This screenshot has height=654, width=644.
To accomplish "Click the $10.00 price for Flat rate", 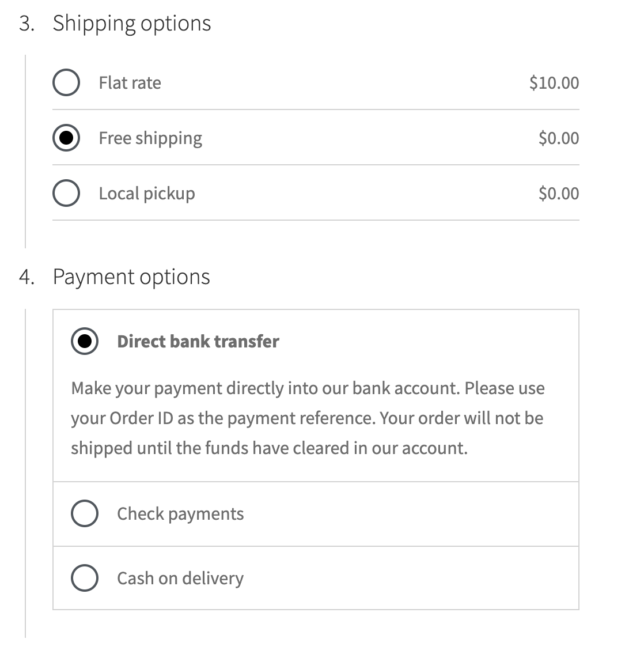I will click(x=555, y=82).
